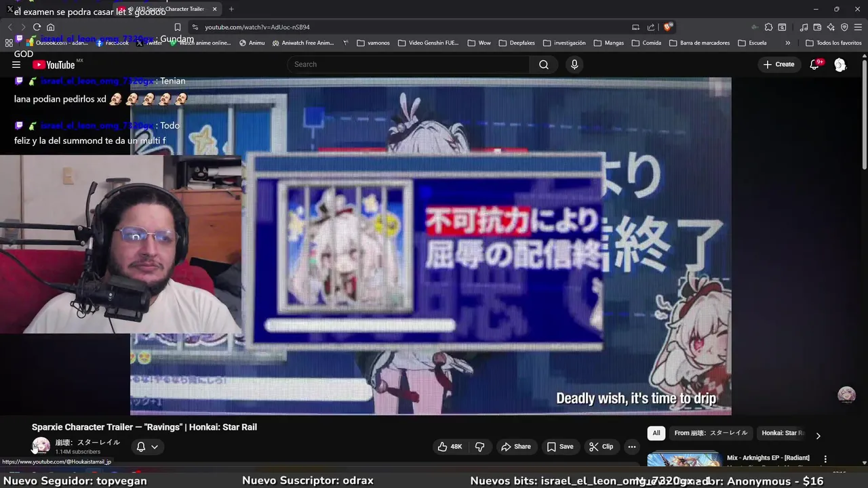Screen dimensions: 868x488
Task: Open the Brave music playlist icon
Action: tap(804, 27)
